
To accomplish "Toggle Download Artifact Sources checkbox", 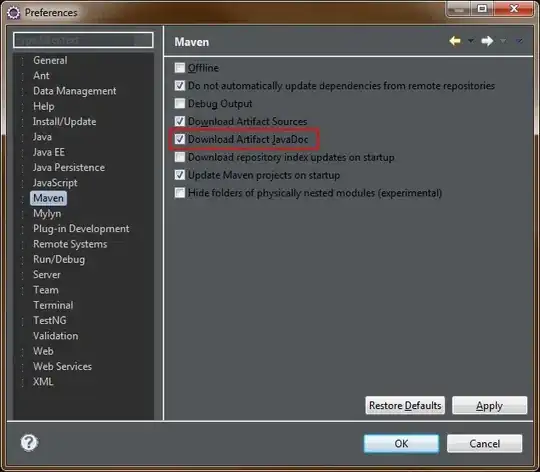I will pyautogui.click(x=179, y=121).
